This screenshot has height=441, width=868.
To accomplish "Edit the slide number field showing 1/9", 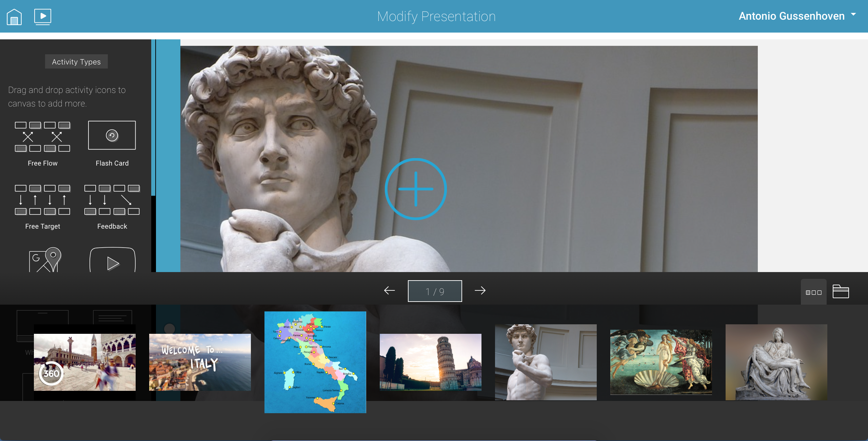I will point(434,290).
